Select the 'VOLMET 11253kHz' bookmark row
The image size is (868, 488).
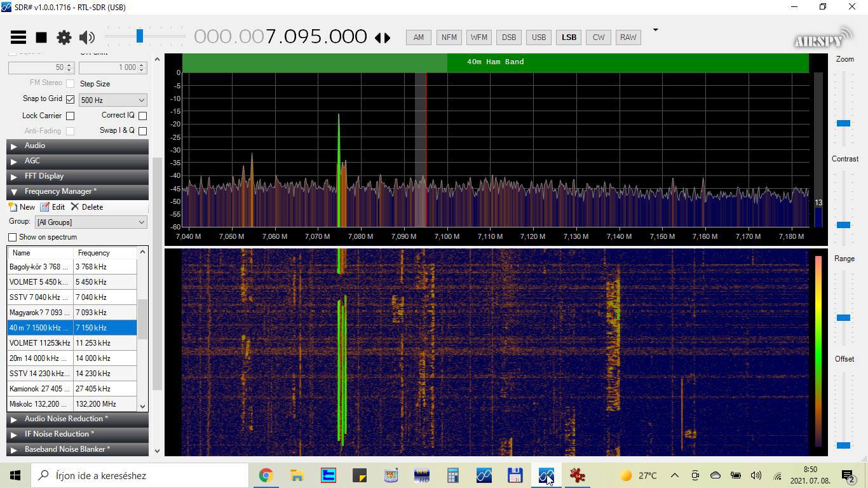click(72, 343)
